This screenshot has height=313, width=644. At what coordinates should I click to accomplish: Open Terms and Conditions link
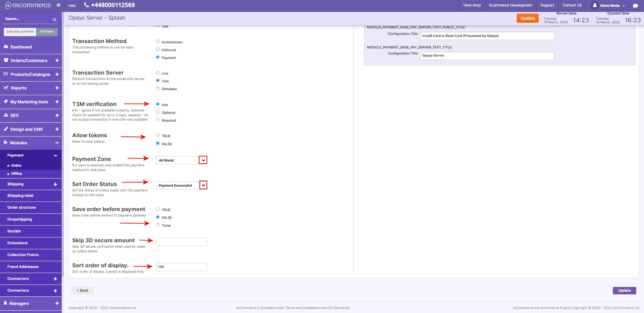302,308
